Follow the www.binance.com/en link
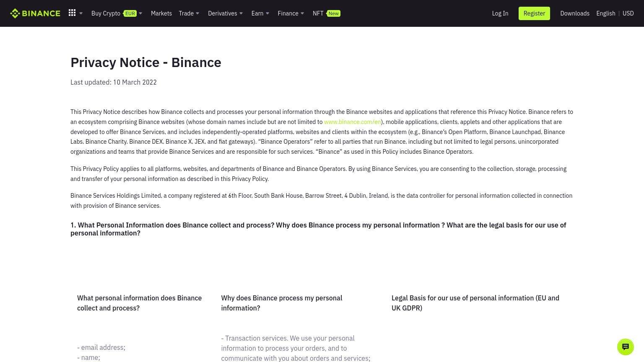The height and width of the screenshot is (362, 644). pyautogui.click(x=352, y=122)
